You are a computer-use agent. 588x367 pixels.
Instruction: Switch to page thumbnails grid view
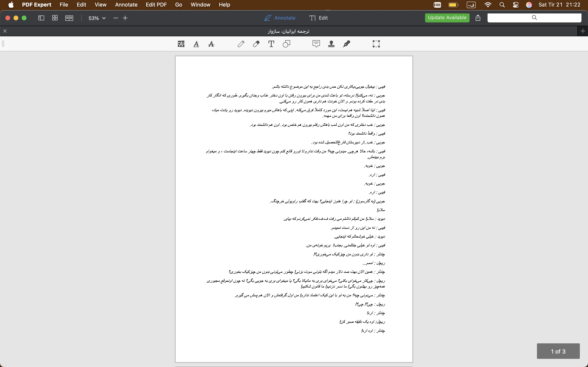(55, 18)
